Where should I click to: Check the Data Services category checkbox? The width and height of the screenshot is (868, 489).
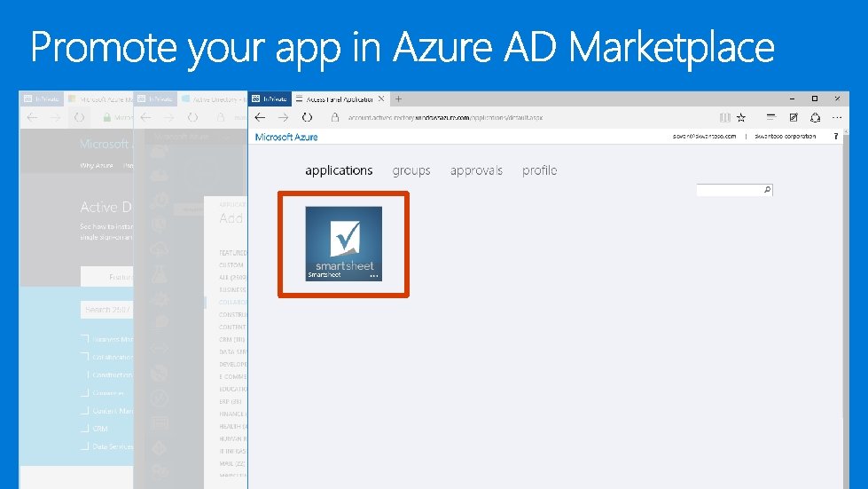[x=85, y=446]
